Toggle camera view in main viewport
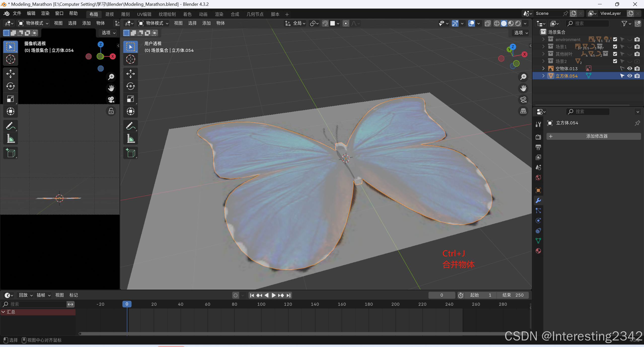 [x=523, y=99]
